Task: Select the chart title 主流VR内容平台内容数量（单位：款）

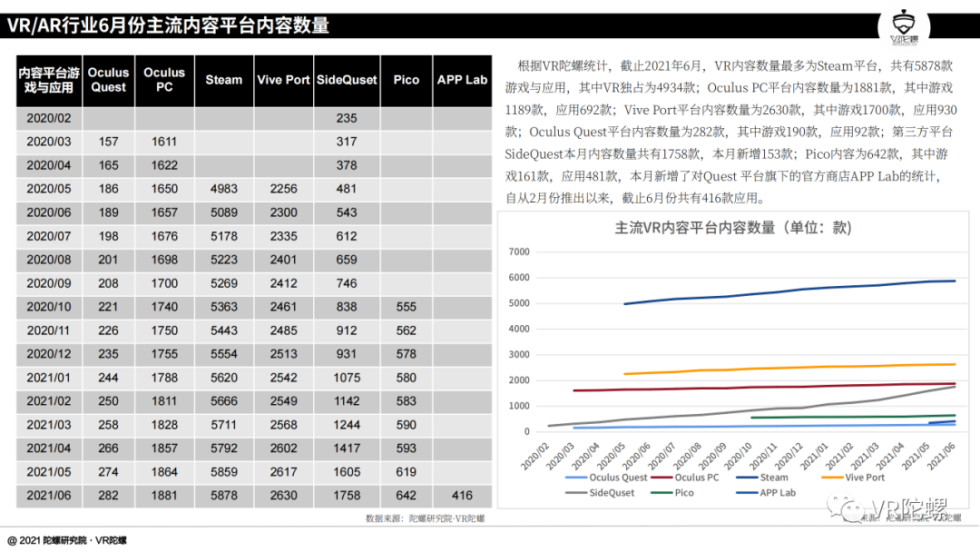Action: pos(733,228)
